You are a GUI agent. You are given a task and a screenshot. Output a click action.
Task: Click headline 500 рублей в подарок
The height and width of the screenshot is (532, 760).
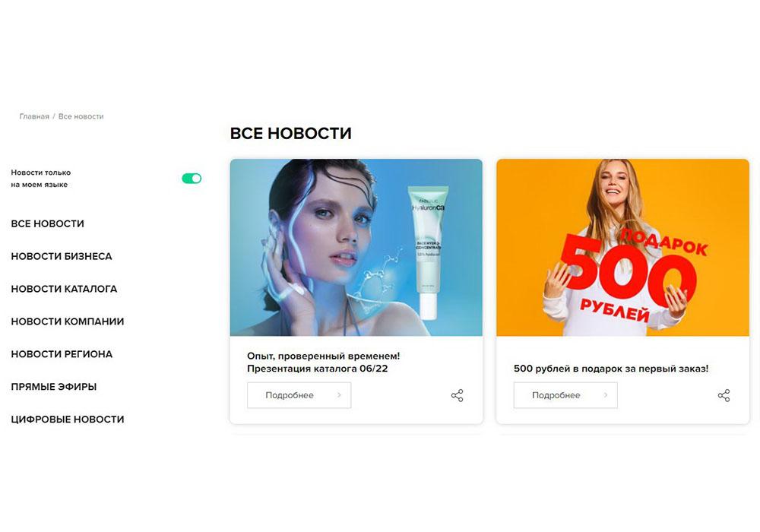tap(611, 369)
